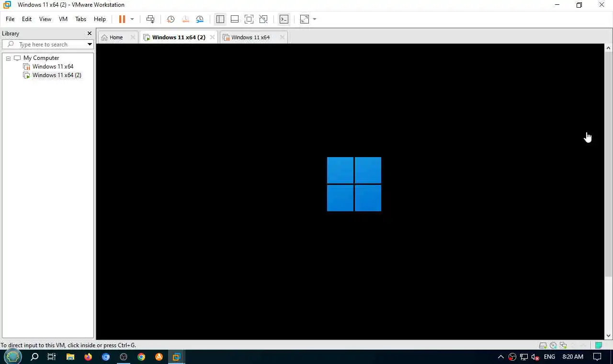Open the VMware message log icon
This screenshot has width=613, height=364.
(598, 345)
